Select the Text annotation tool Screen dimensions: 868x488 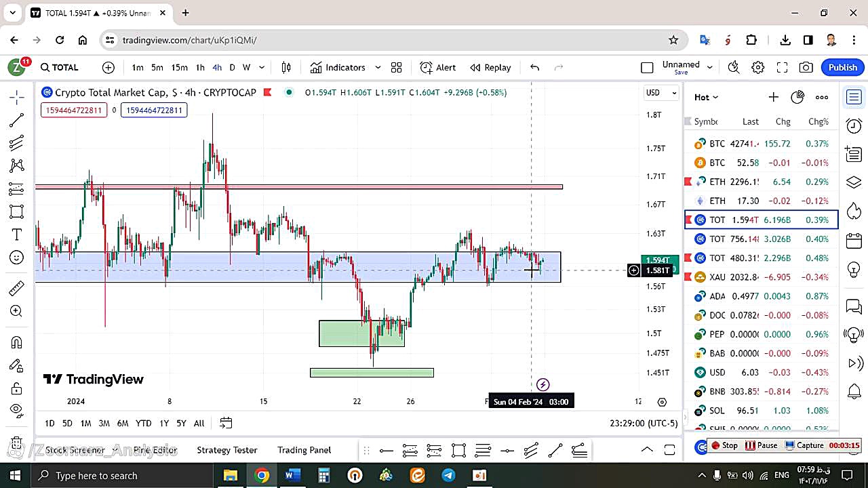click(17, 235)
